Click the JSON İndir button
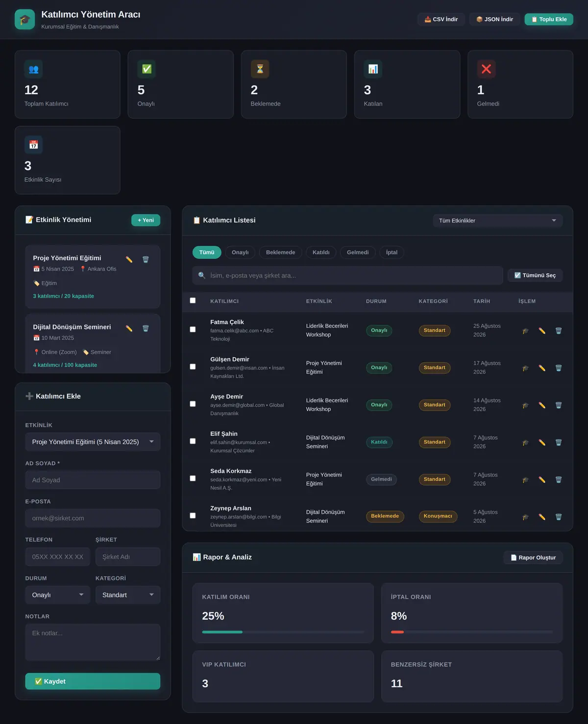This screenshot has height=724, width=588. [x=495, y=20]
